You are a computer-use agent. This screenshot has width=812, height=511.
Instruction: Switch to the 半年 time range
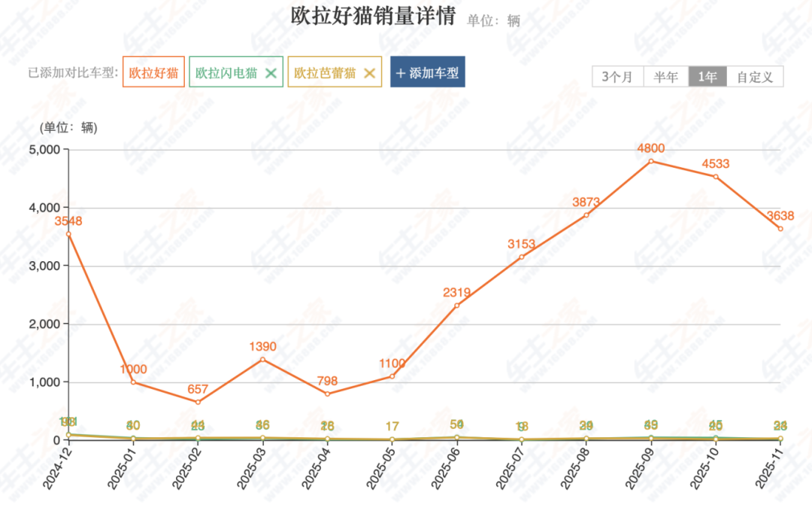coord(665,77)
